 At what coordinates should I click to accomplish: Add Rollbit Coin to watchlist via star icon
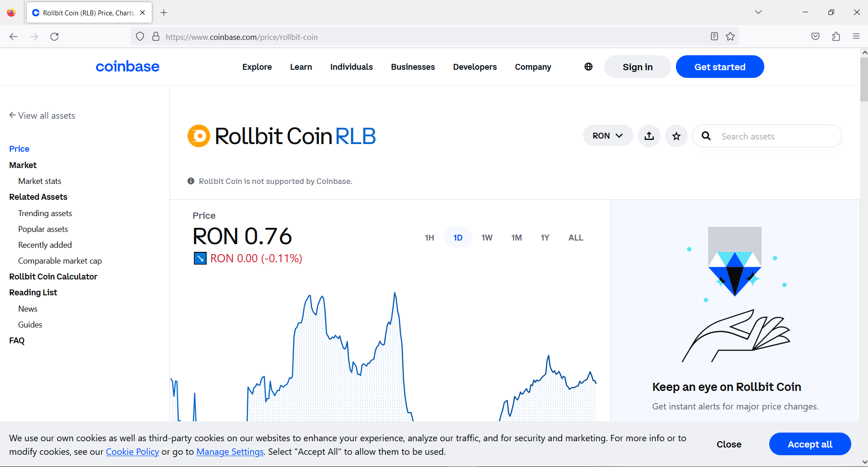[676, 136]
